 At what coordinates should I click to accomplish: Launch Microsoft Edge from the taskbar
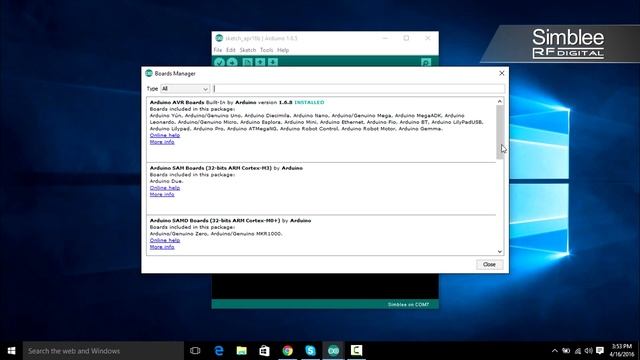pyautogui.click(x=219, y=351)
